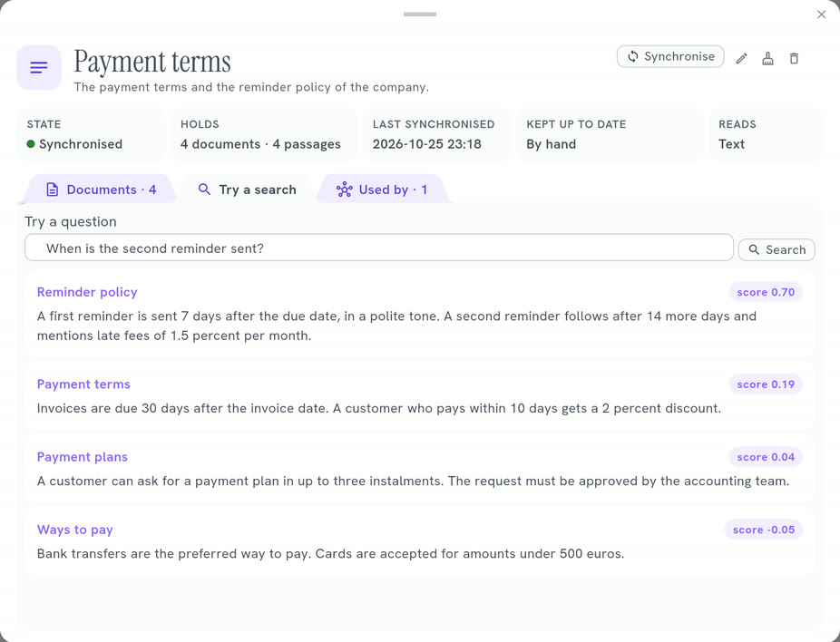Image resolution: width=840 pixels, height=642 pixels.
Task: Click the Synchronised state value
Action: click(81, 144)
